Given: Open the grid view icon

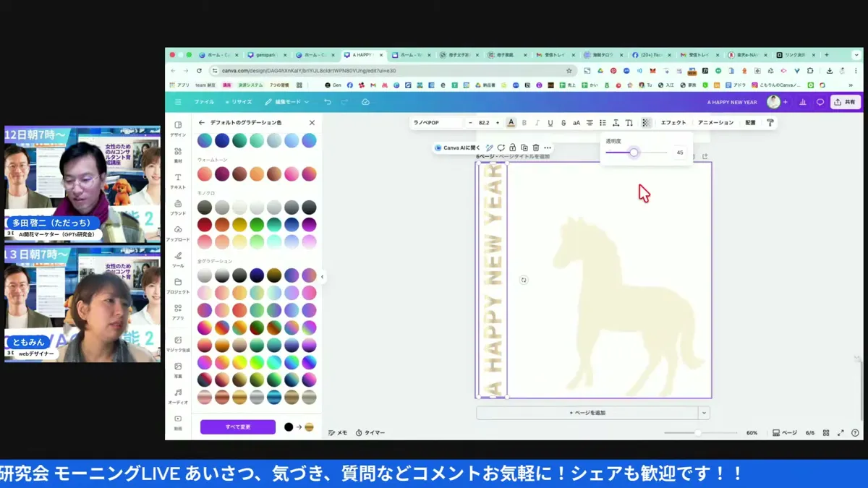Looking at the screenshot, I should [x=826, y=432].
